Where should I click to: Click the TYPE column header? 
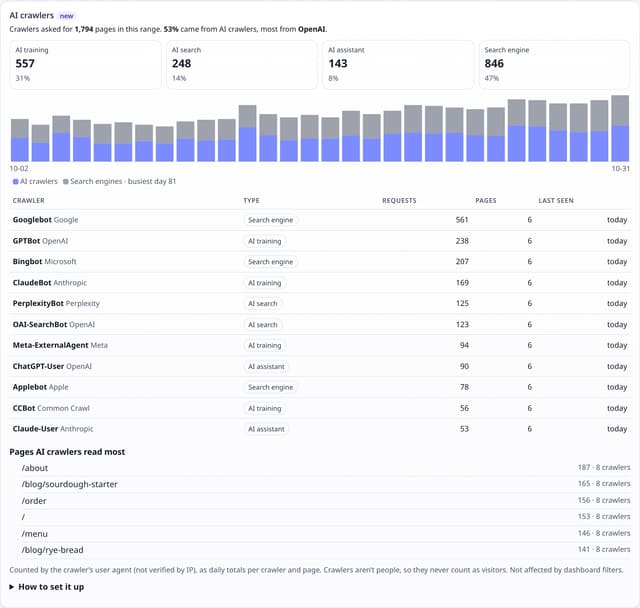[x=251, y=201]
